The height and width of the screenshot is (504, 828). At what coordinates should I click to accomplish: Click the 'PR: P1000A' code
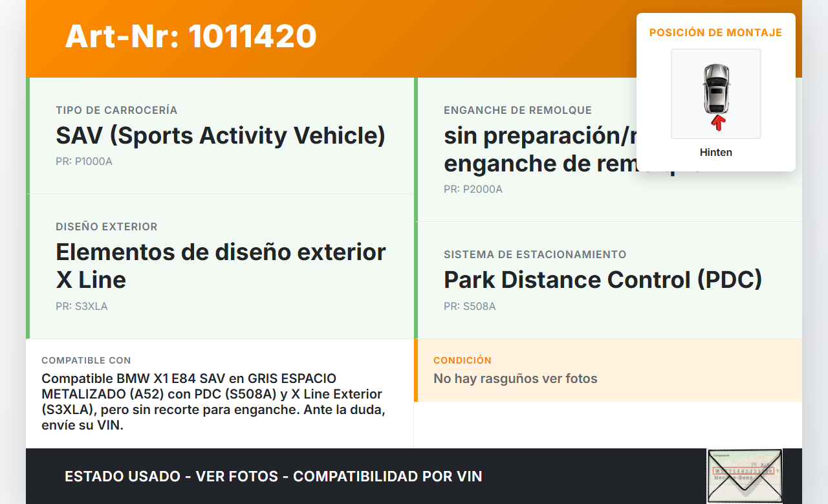tap(84, 161)
